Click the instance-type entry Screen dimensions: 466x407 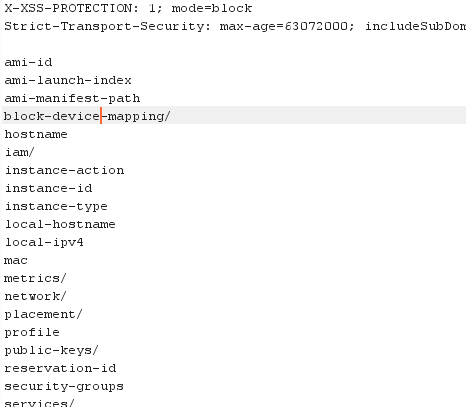[56, 206]
